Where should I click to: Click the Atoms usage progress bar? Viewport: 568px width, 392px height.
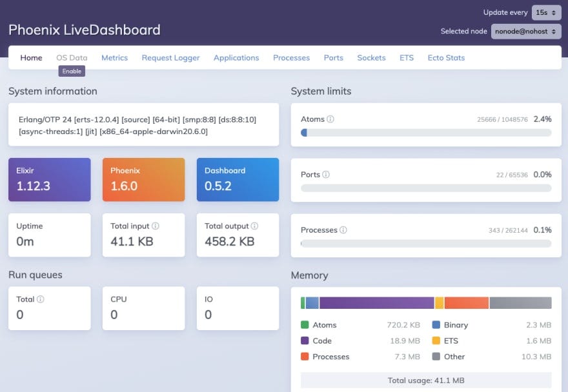[426, 132]
